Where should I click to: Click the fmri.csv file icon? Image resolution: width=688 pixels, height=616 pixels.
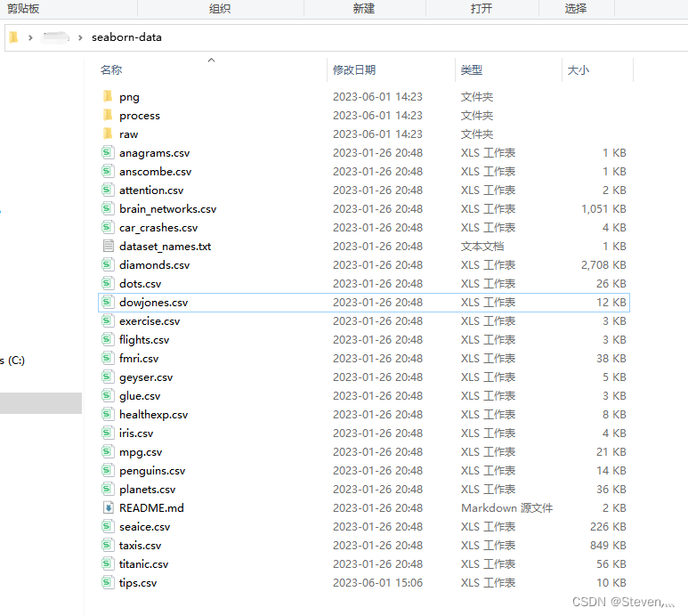click(x=108, y=358)
